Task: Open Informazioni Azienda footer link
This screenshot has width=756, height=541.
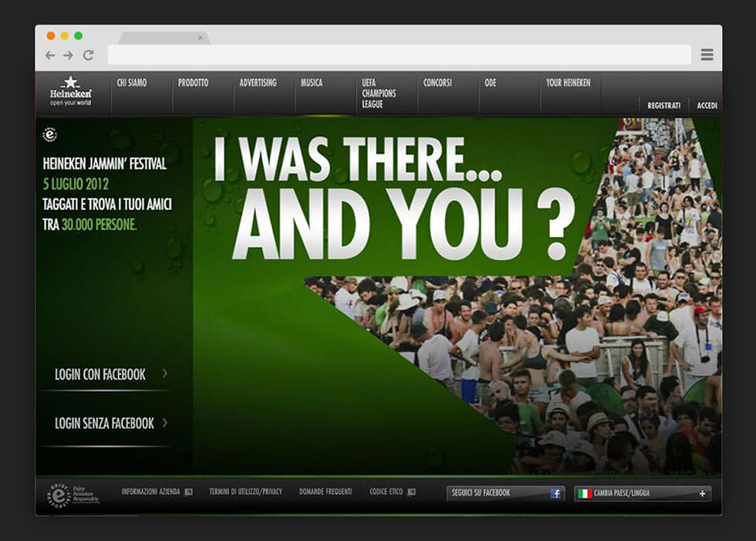Action: pyautogui.click(x=150, y=492)
